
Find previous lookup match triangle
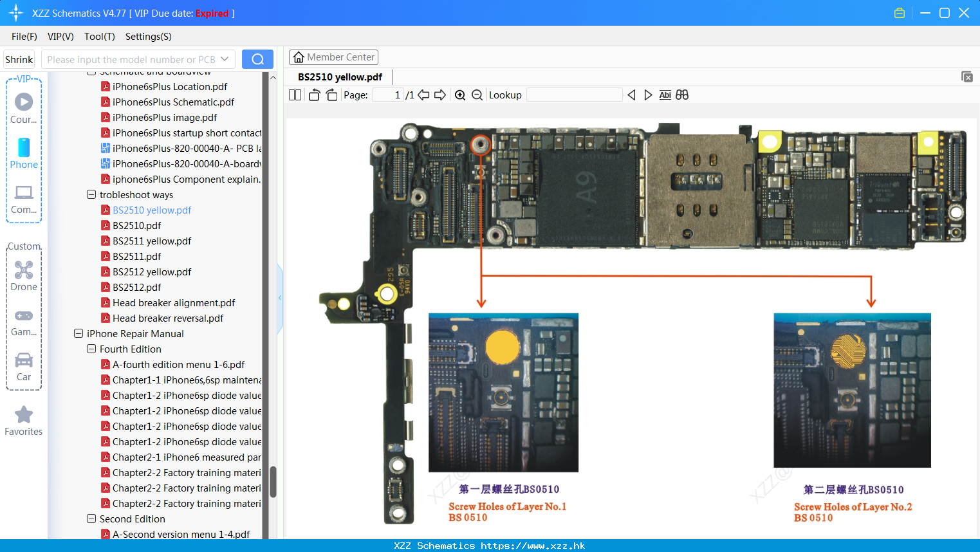pos(631,95)
